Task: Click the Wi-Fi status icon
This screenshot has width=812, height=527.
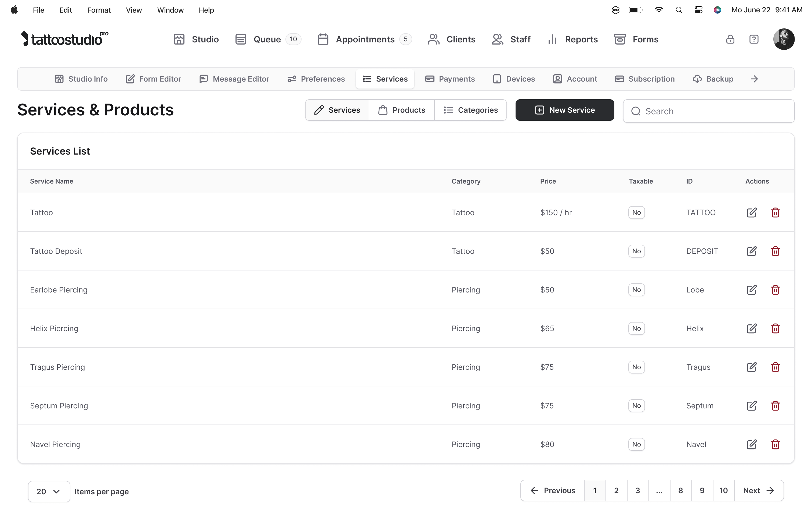Action: 658,10
